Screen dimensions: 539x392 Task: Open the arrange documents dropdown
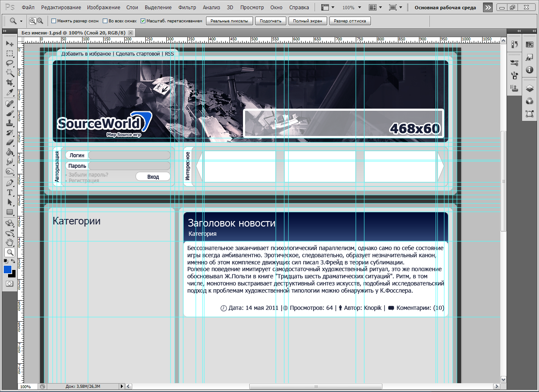(x=375, y=8)
